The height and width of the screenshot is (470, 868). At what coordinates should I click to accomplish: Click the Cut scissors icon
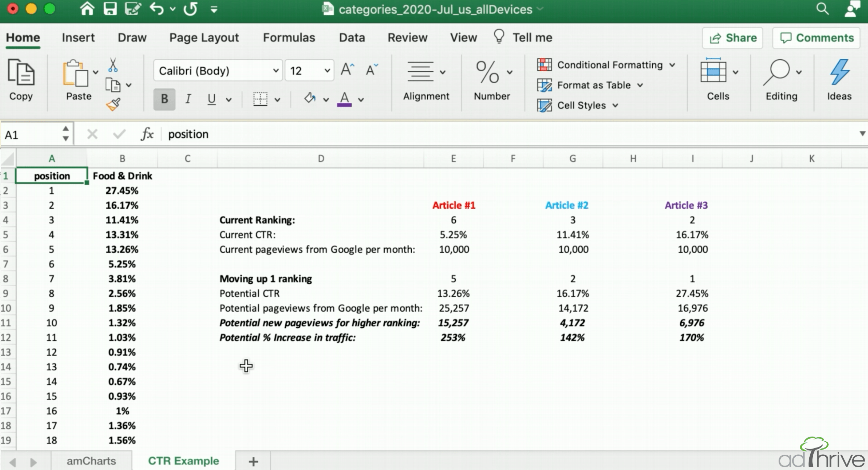click(x=113, y=65)
